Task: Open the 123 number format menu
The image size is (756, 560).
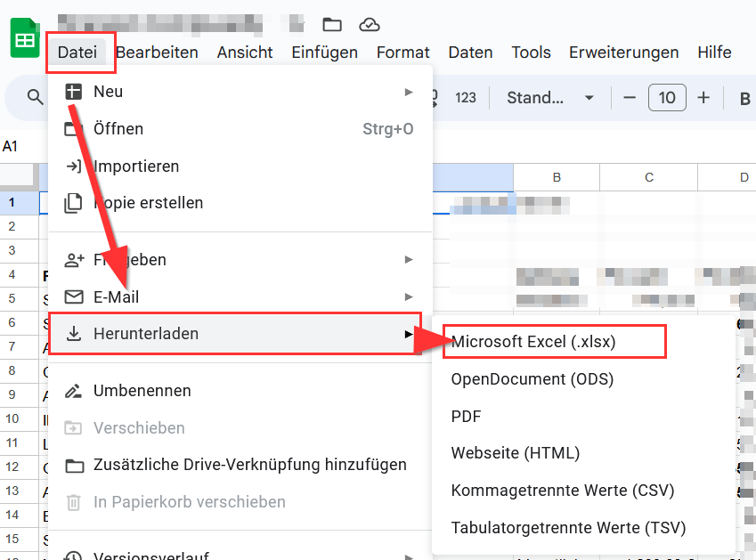Action: tap(466, 98)
